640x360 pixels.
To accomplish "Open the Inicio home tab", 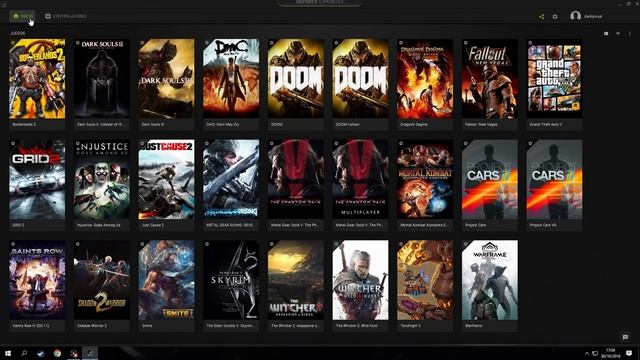I will [23, 16].
